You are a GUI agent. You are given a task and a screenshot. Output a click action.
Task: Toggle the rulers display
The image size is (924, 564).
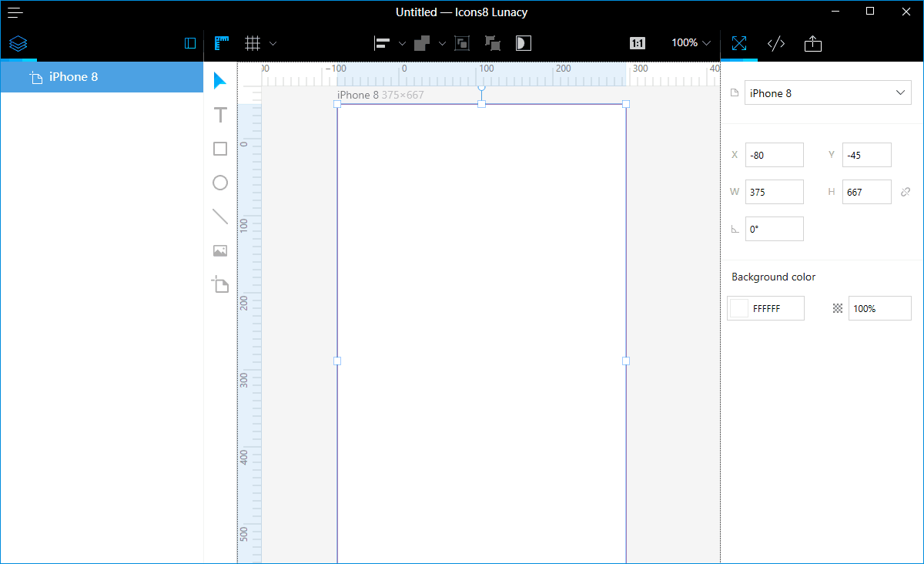point(222,43)
